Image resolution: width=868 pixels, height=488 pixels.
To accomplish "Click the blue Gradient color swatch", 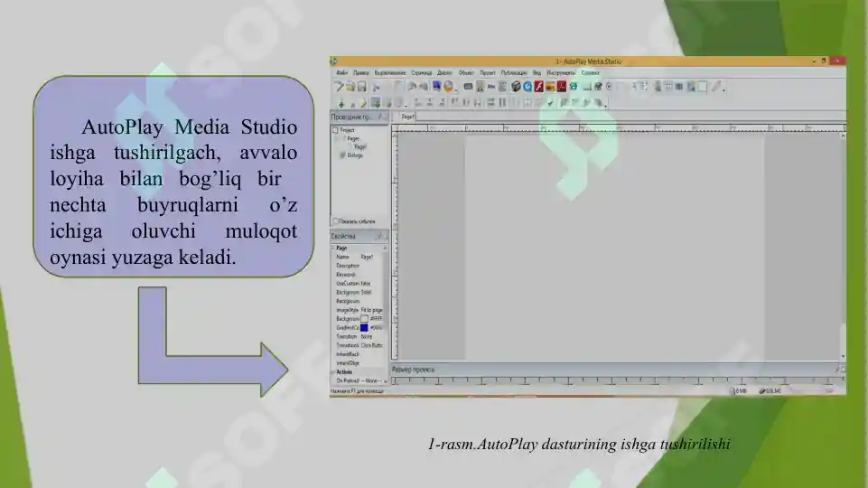I will coord(364,328).
